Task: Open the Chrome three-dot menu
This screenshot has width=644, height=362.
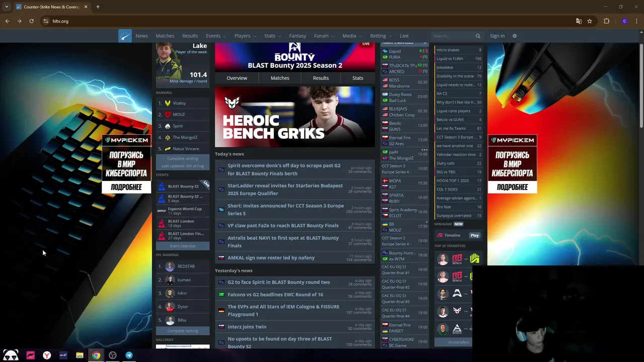Action: (636, 21)
